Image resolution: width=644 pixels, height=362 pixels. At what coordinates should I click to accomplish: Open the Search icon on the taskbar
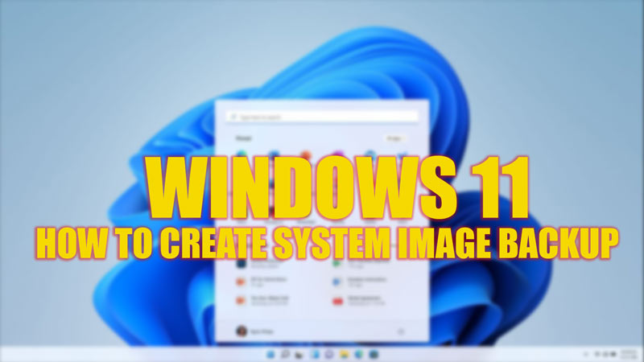point(285,354)
